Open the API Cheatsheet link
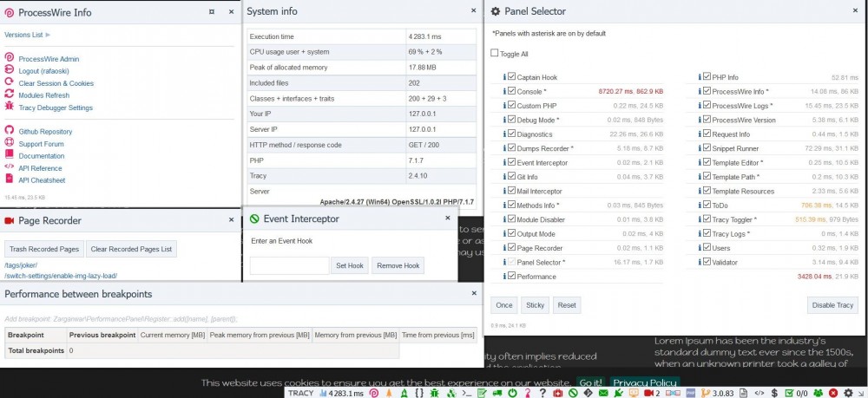The width and height of the screenshot is (868, 398). tap(42, 180)
